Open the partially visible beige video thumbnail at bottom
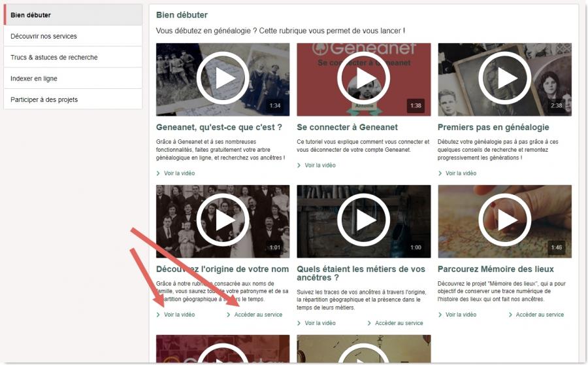Screen dimensions: 588x365 point(364,349)
